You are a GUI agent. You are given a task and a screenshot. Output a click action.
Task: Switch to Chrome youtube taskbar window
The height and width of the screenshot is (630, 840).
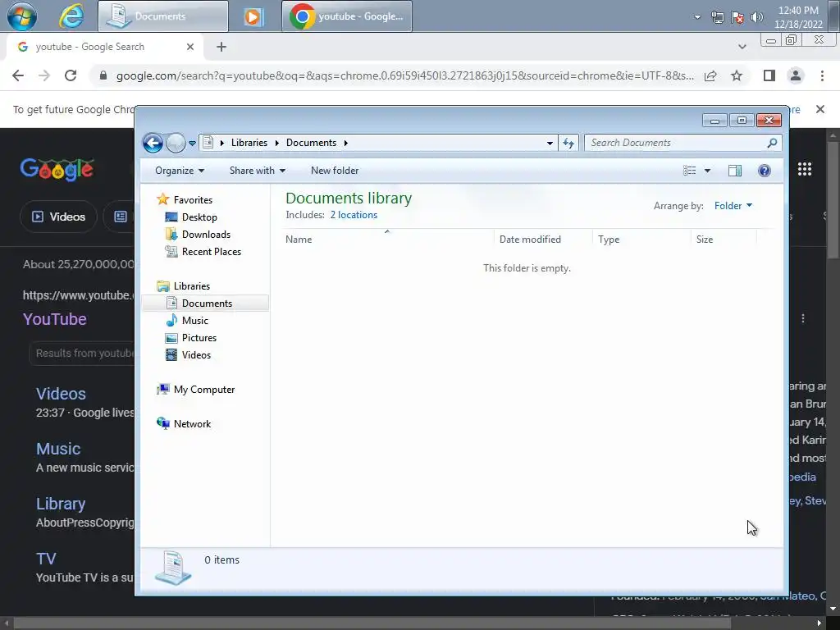pos(347,16)
